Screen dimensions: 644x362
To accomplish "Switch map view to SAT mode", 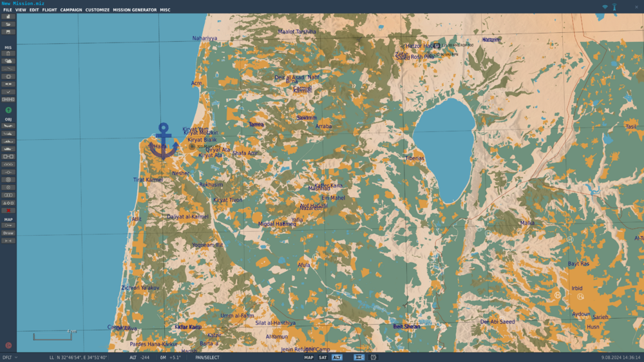I will [323, 357].
